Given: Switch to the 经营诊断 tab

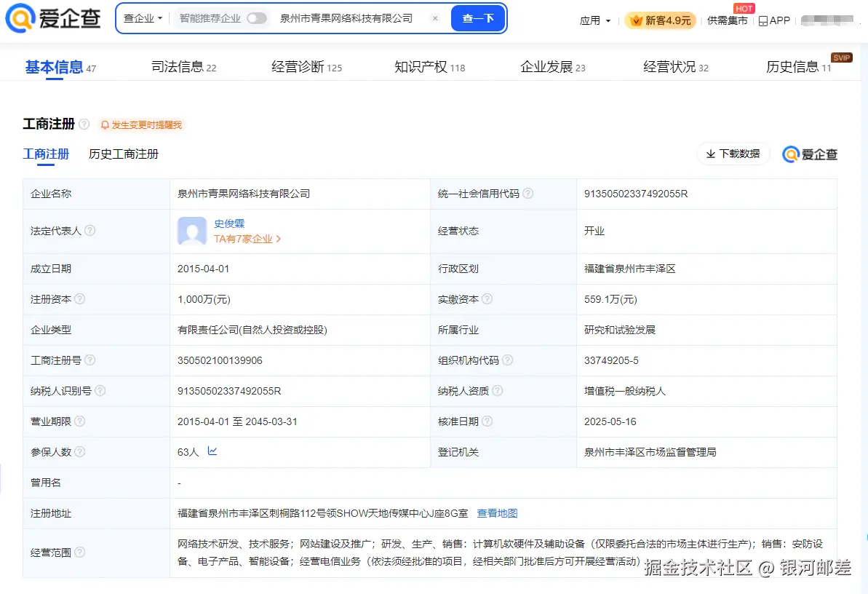Looking at the screenshot, I should click(307, 67).
